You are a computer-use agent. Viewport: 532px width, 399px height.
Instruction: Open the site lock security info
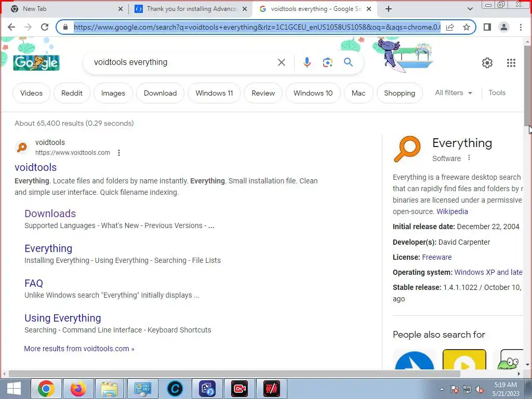pyautogui.click(x=65, y=27)
